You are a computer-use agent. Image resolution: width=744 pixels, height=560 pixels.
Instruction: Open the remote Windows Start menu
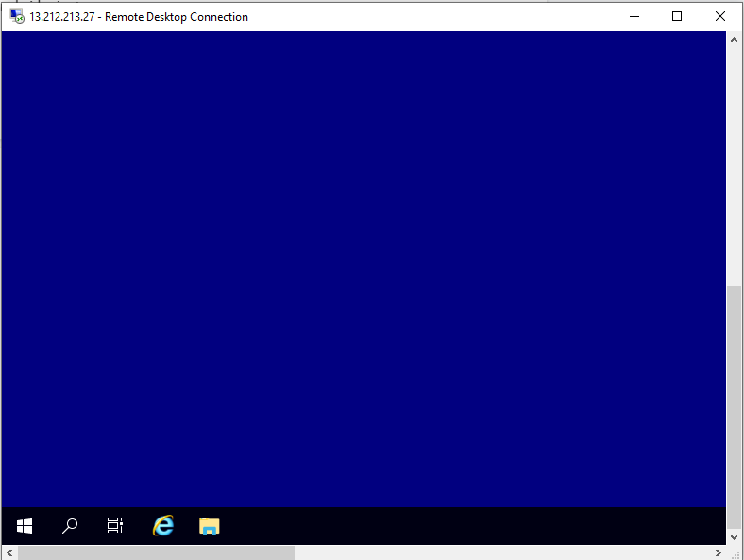click(25, 526)
